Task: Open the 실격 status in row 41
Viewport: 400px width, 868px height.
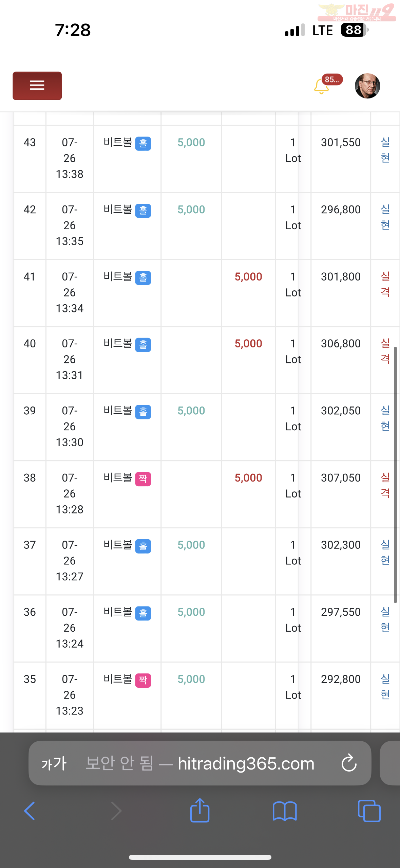Action: click(x=385, y=284)
